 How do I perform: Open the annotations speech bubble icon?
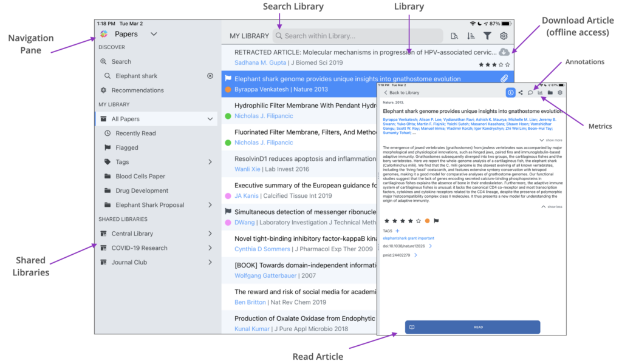pyautogui.click(x=530, y=93)
